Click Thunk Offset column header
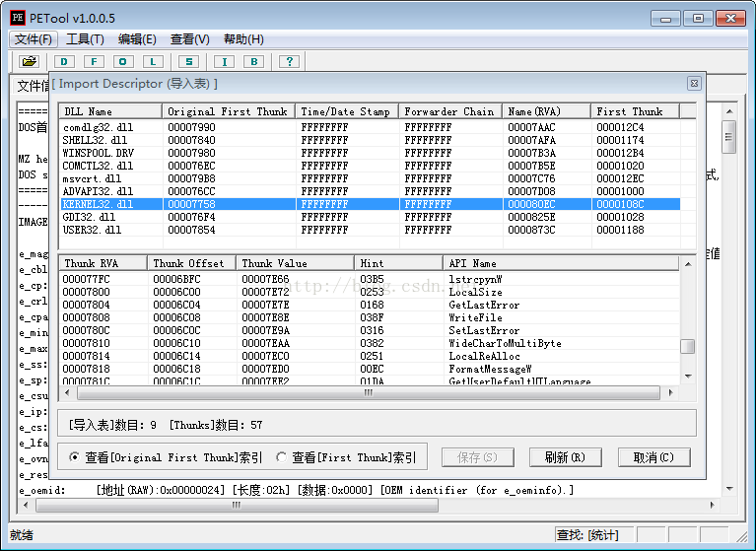 pyautogui.click(x=191, y=263)
